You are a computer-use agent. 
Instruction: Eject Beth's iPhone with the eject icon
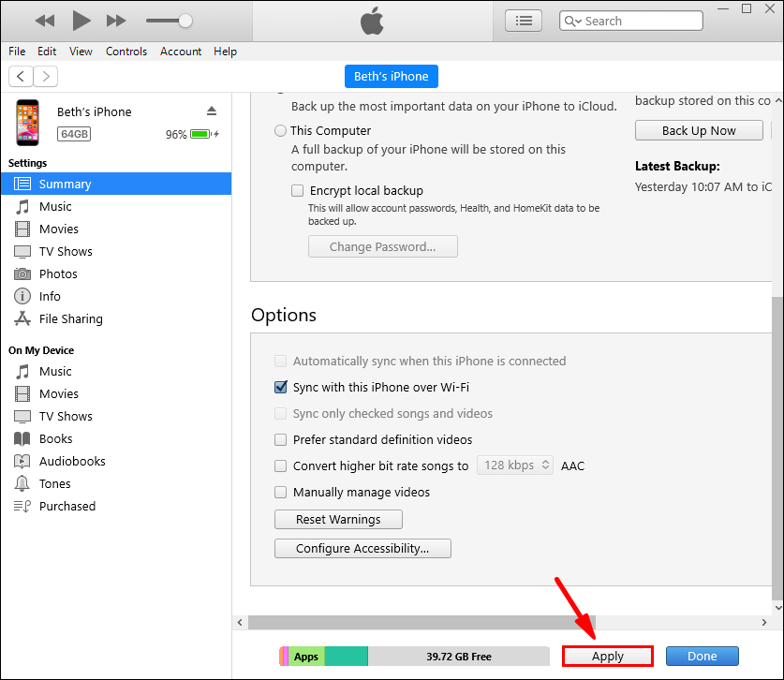pos(212,111)
